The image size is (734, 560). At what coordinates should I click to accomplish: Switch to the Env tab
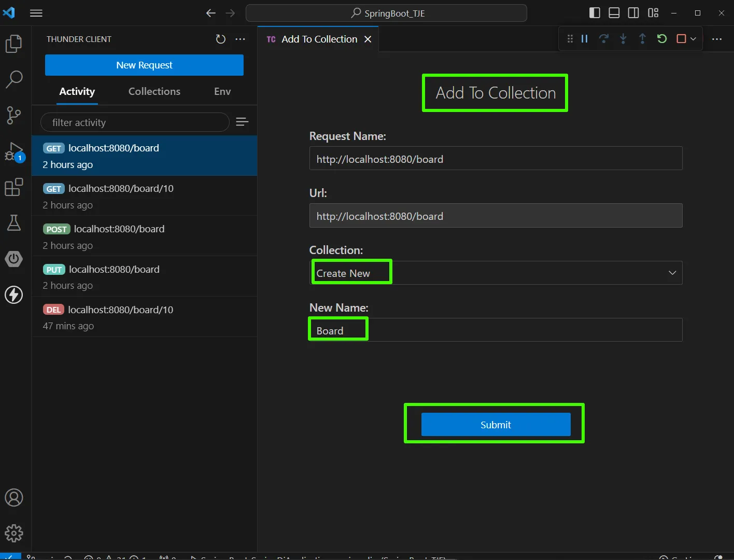(222, 92)
